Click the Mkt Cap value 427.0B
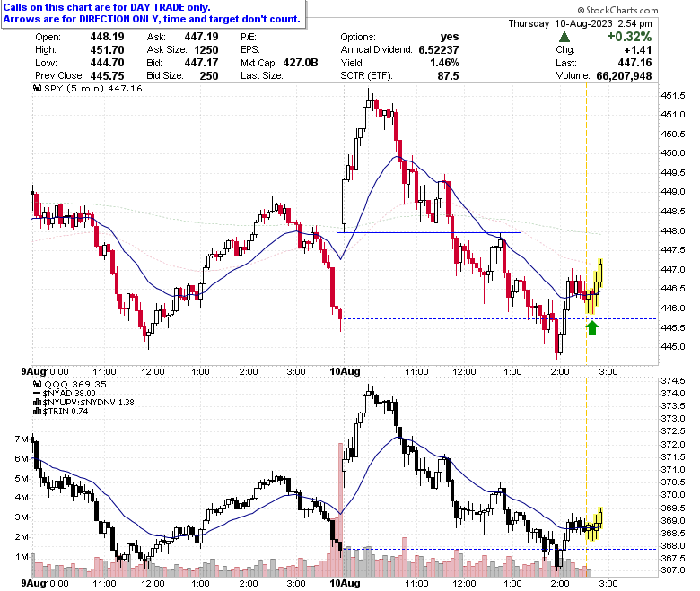Viewport: 700px width, 591px height. click(301, 63)
